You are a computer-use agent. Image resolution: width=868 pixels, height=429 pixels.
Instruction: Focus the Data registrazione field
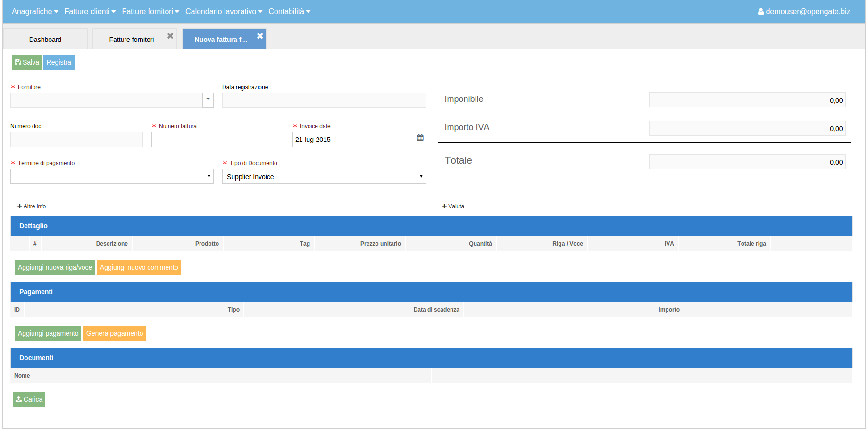[324, 100]
